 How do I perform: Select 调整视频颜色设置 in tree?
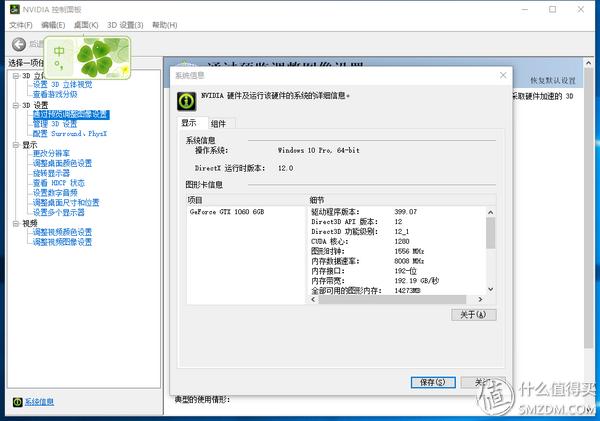click(x=62, y=232)
